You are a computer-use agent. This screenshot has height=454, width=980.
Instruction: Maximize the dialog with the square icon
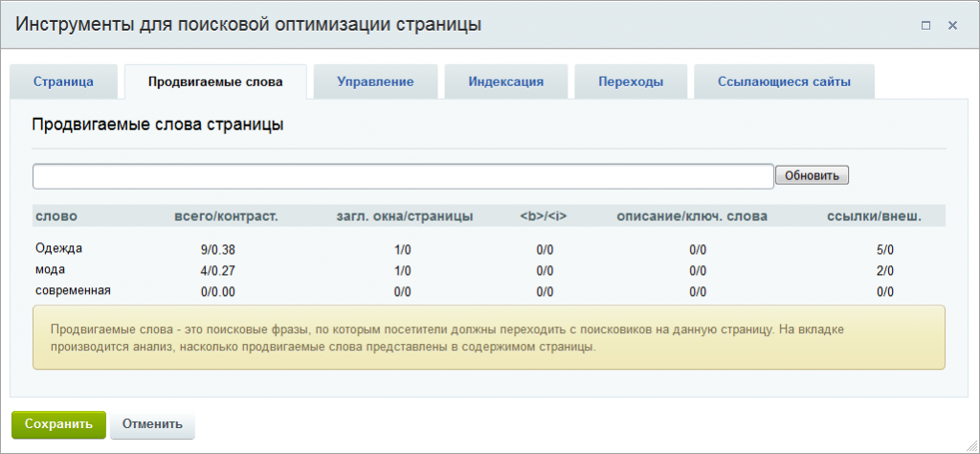point(925,26)
